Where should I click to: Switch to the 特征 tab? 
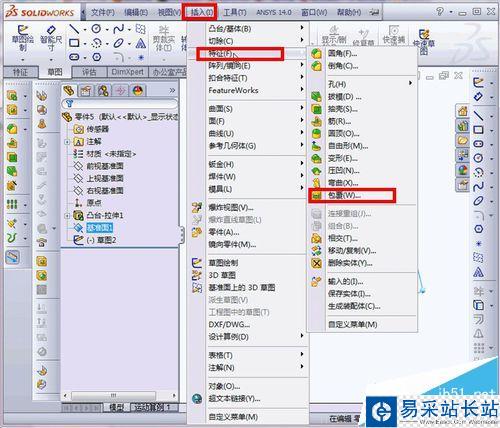coord(20,72)
